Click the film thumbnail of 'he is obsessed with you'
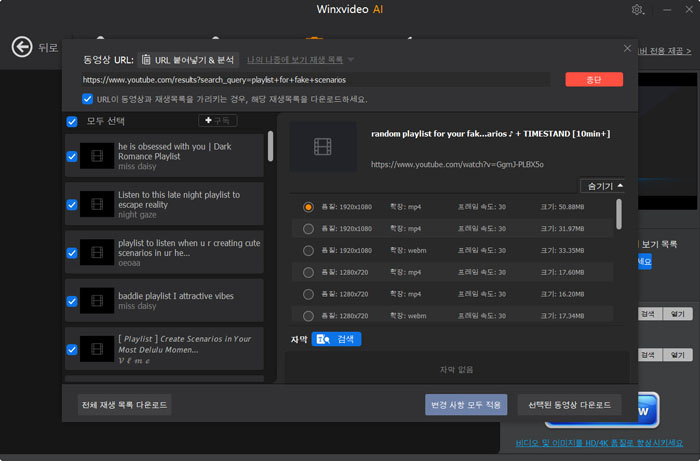 click(x=96, y=156)
